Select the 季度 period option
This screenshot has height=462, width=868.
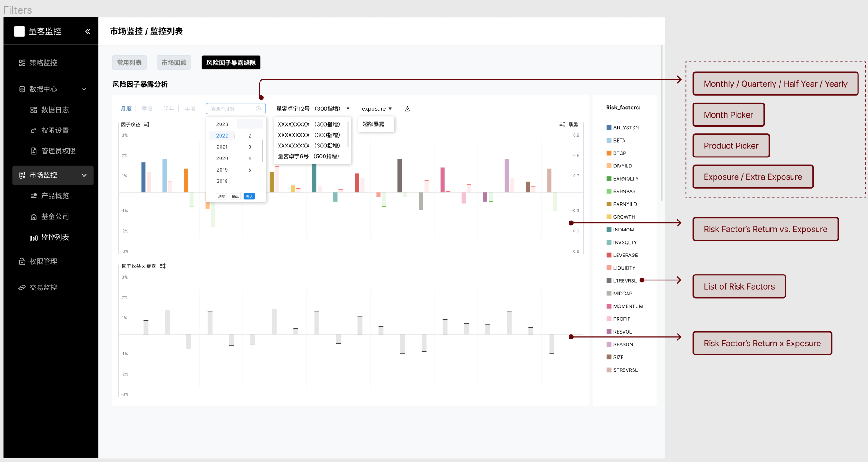[x=147, y=109]
